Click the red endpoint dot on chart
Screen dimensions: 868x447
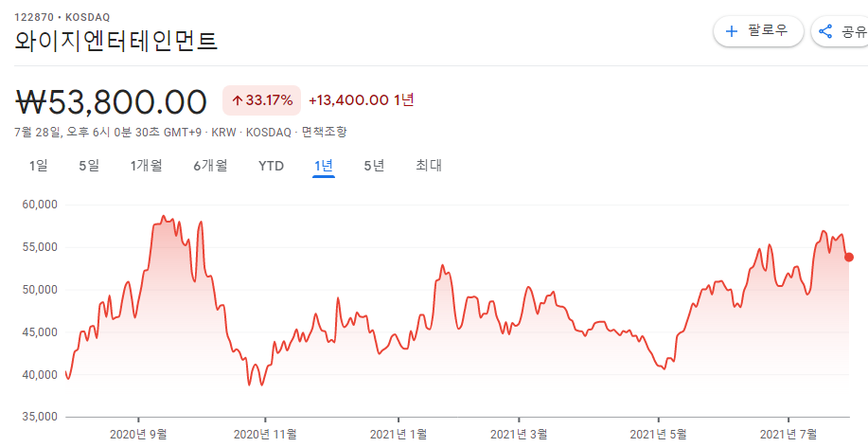[849, 257]
